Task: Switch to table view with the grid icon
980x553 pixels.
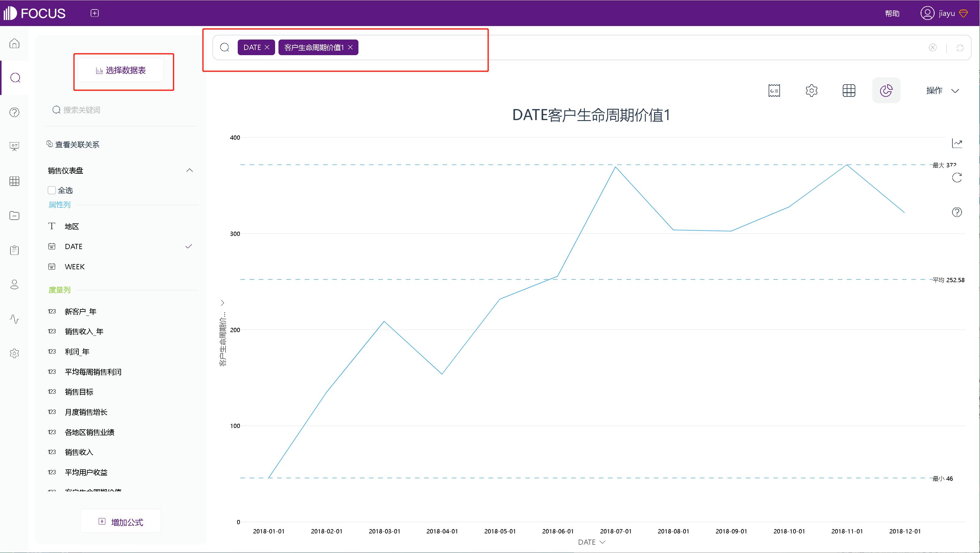Action: coord(849,90)
